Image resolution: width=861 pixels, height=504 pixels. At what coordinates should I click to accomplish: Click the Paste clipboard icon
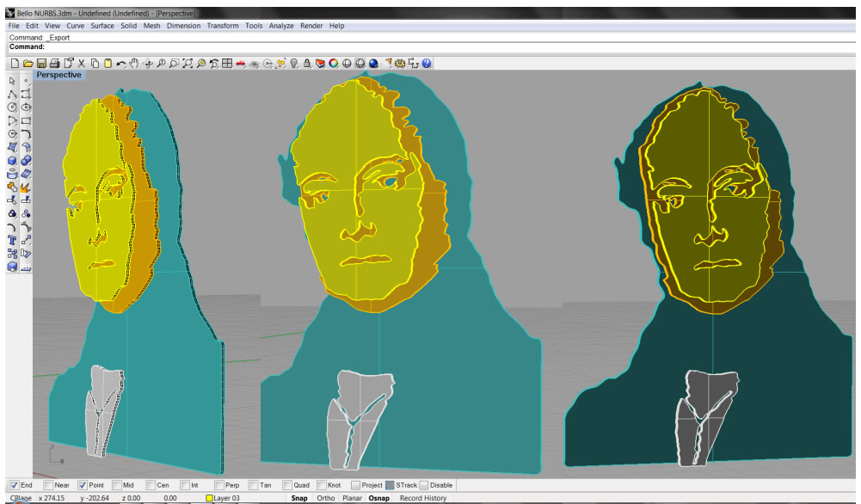[x=108, y=64]
